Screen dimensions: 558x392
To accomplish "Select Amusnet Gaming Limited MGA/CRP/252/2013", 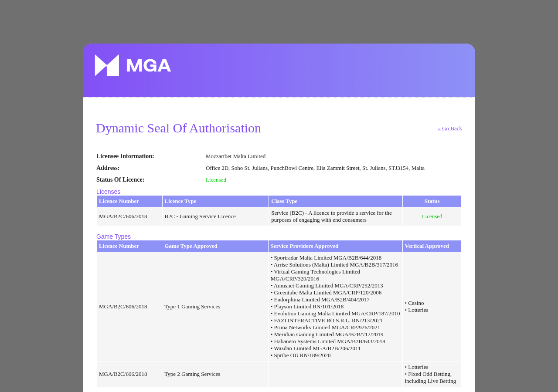I will click(327, 286).
